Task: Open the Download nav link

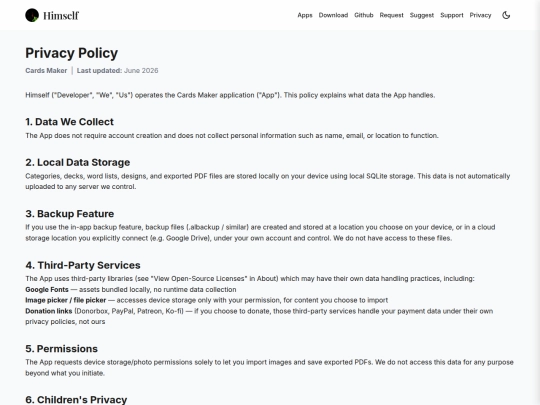Action: pos(333,15)
